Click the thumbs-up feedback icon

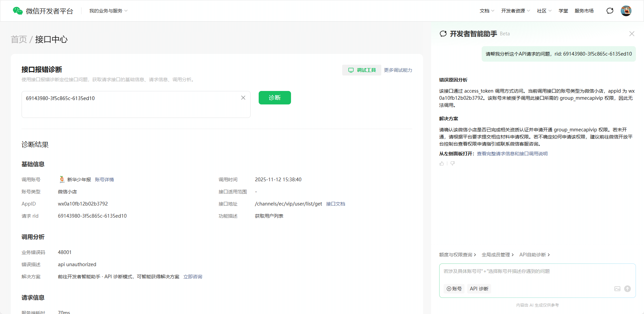[442, 163]
